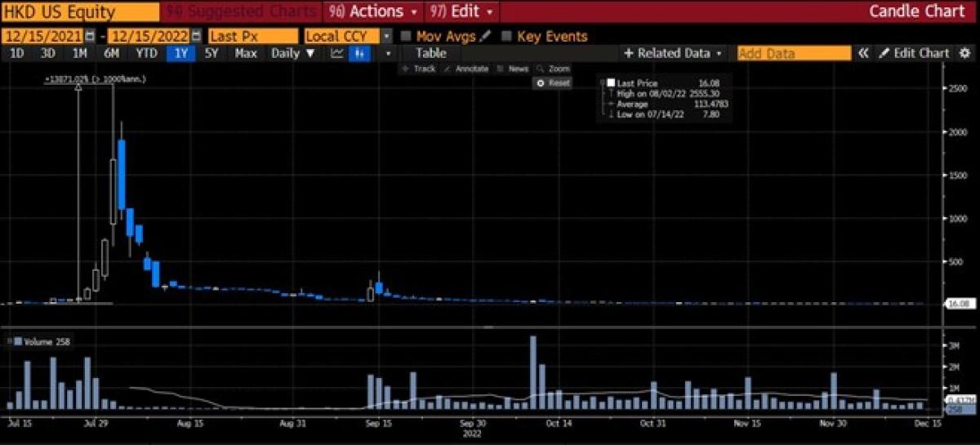Expand the Local CCY currency dropdown
Viewport: 980px width, 445px height.
point(386,37)
